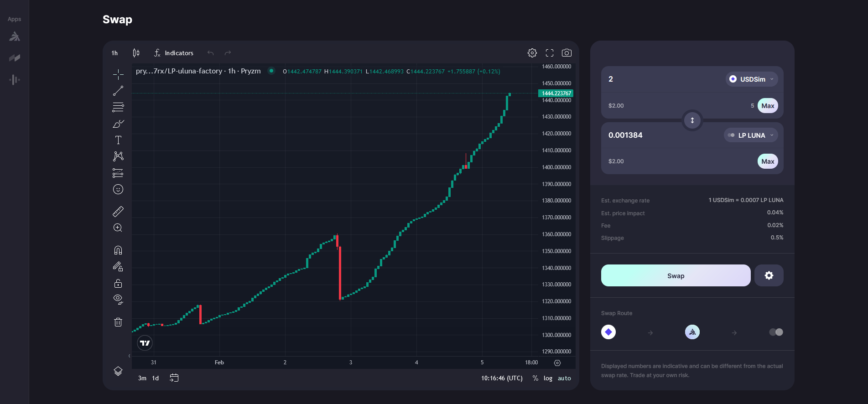The width and height of the screenshot is (868, 404).
Task: Enter fullscreen chart mode
Action: 550,53
